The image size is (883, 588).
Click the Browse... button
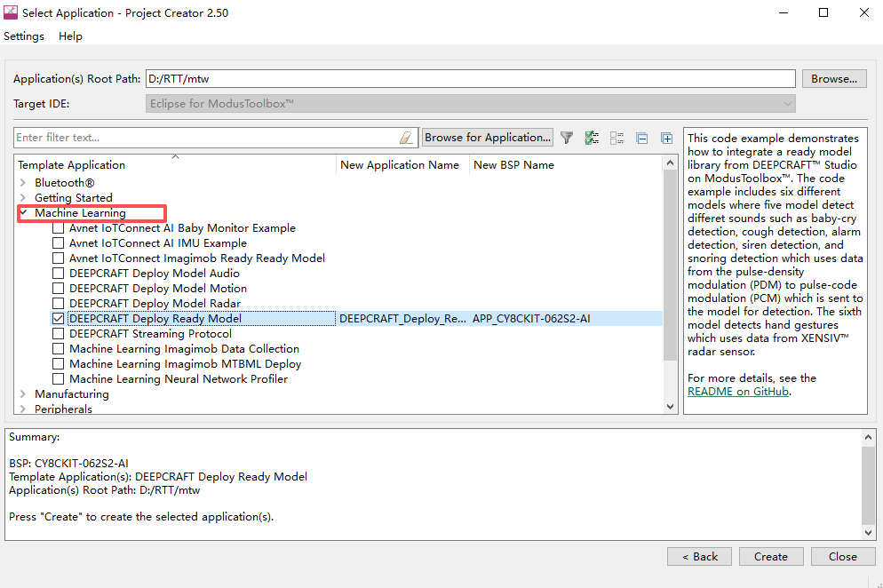pos(834,79)
